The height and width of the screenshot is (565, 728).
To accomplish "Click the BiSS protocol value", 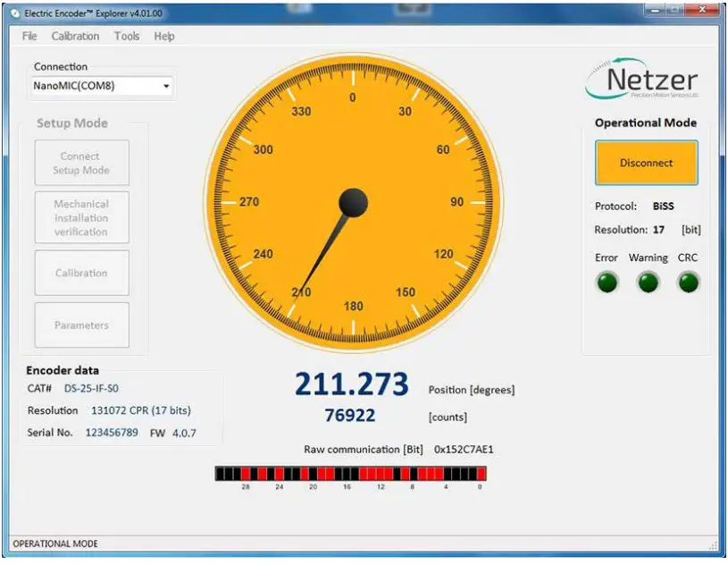I will tap(663, 206).
